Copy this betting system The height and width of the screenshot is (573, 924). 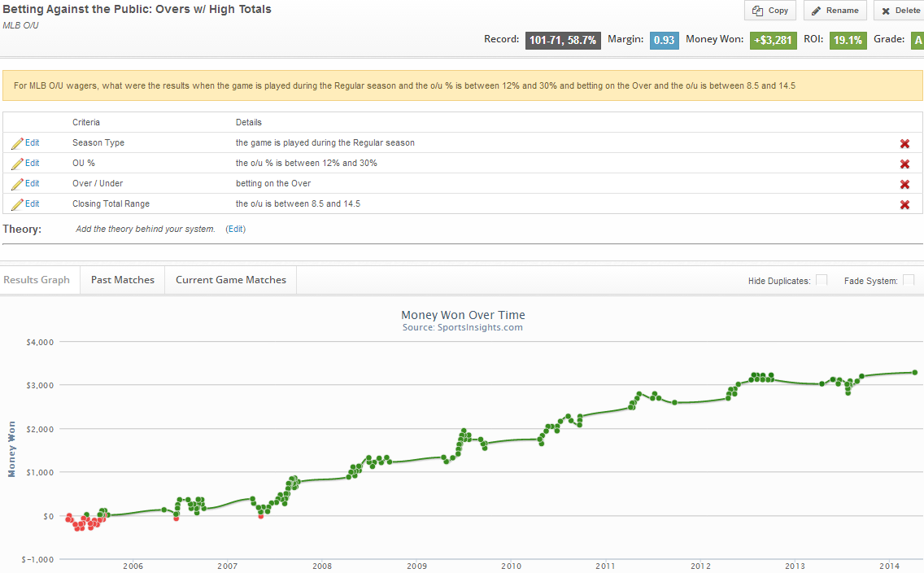(x=770, y=11)
